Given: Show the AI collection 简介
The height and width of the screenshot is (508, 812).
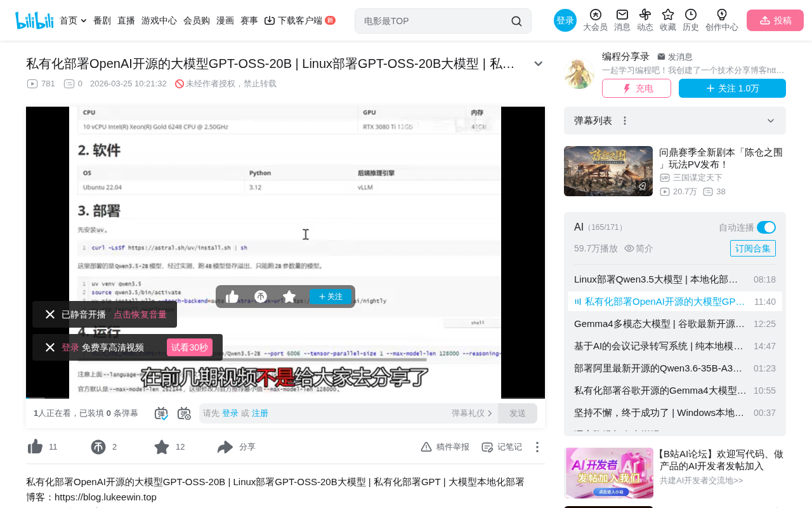Looking at the screenshot, I should (639, 248).
